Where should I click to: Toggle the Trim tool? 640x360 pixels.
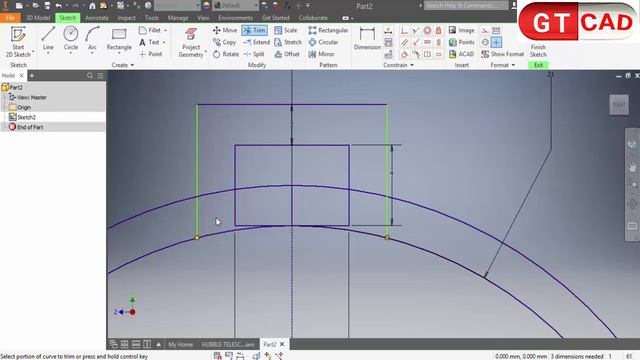(255, 30)
